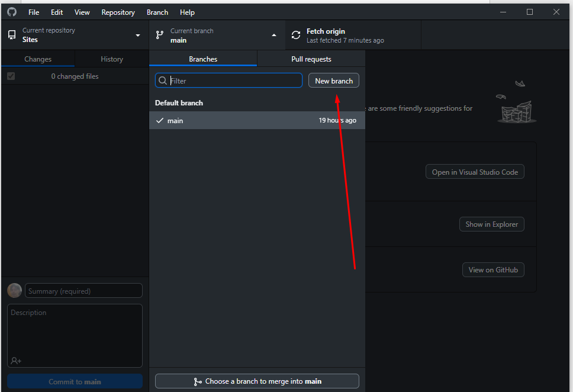573x392 pixels.
Task: Switch to the Pull requests tab
Action: (311, 59)
